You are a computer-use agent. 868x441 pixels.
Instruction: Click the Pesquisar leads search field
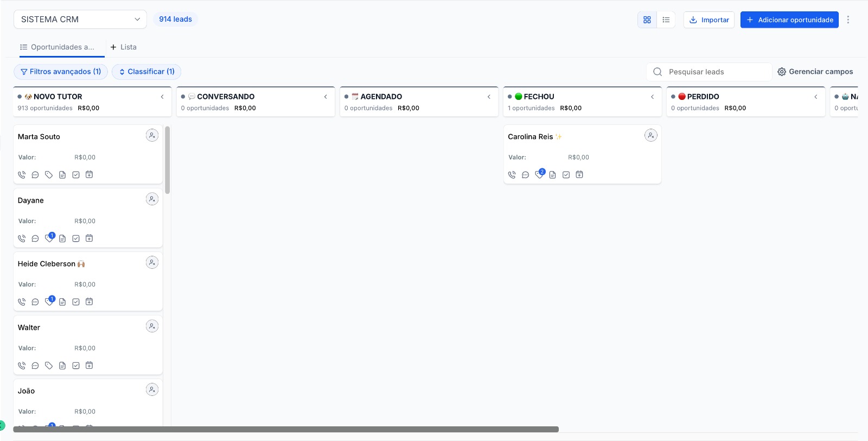(709, 72)
